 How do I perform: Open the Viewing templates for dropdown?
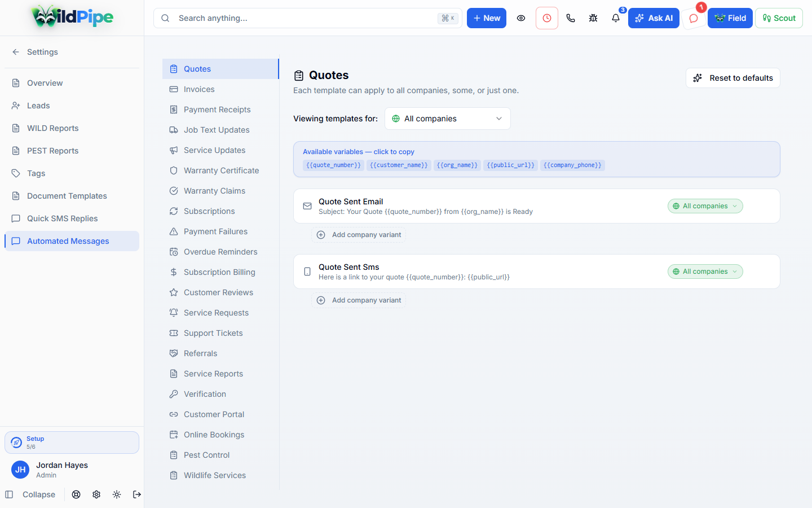click(x=448, y=119)
